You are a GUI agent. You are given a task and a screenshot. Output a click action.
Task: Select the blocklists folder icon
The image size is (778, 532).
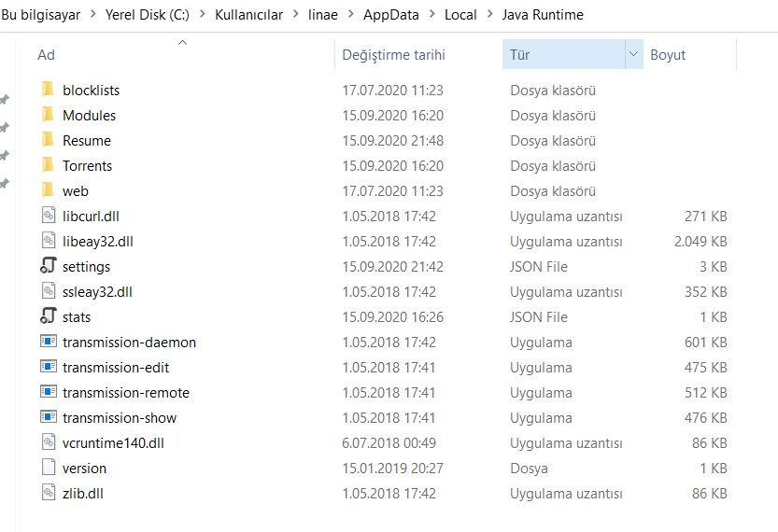pos(48,90)
